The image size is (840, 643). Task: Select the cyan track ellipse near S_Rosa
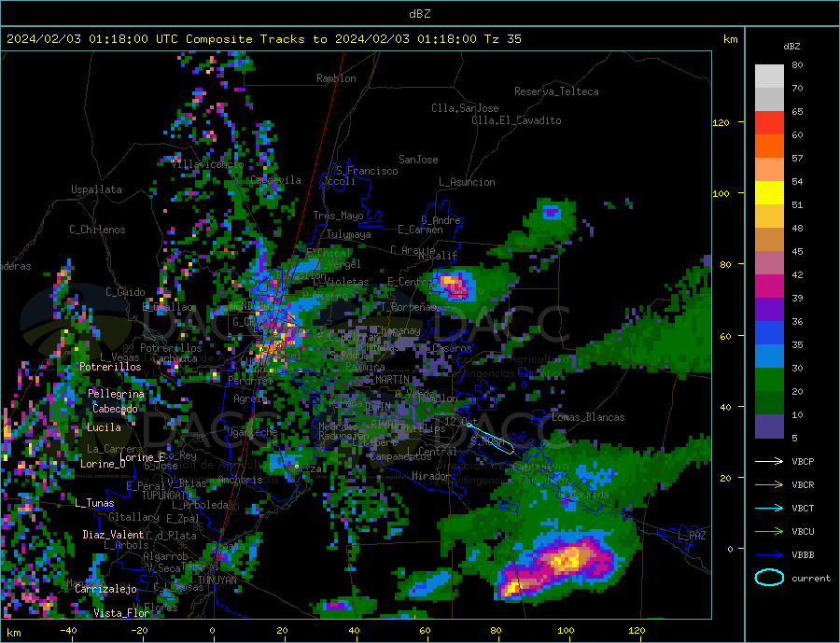pyautogui.click(x=490, y=439)
